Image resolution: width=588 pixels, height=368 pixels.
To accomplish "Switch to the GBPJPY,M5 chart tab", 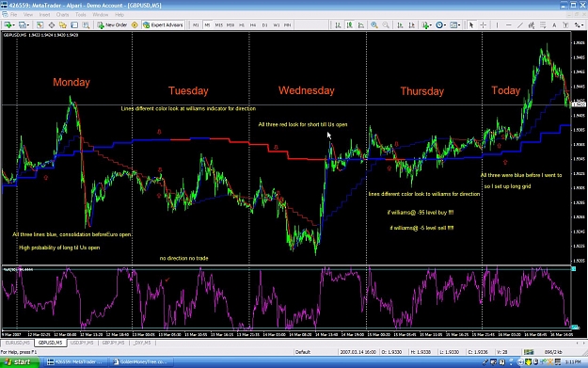I will click(113, 343).
